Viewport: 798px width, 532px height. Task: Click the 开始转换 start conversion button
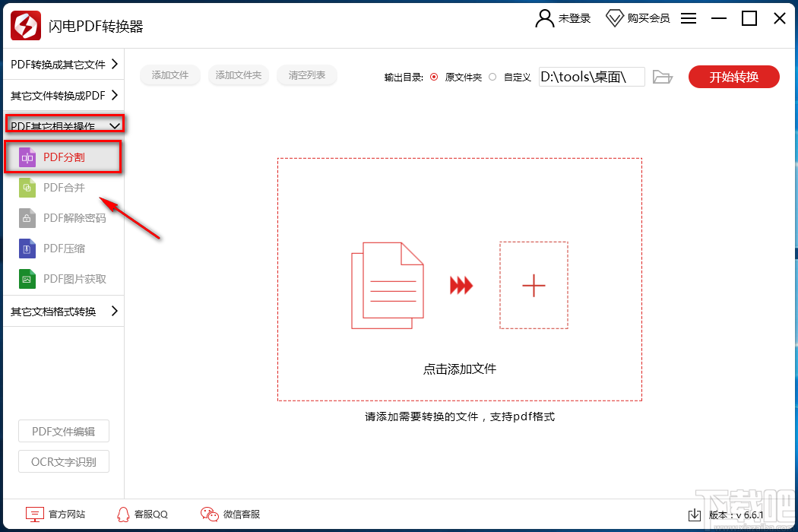click(733, 76)
